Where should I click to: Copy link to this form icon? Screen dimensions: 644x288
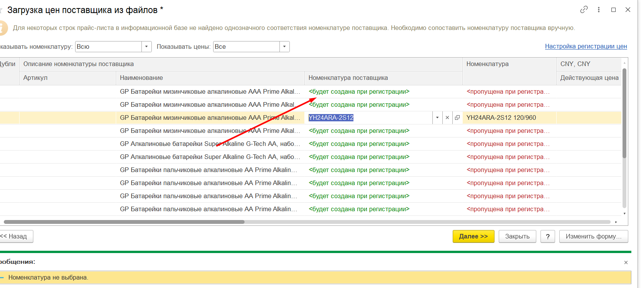point(584,10)
